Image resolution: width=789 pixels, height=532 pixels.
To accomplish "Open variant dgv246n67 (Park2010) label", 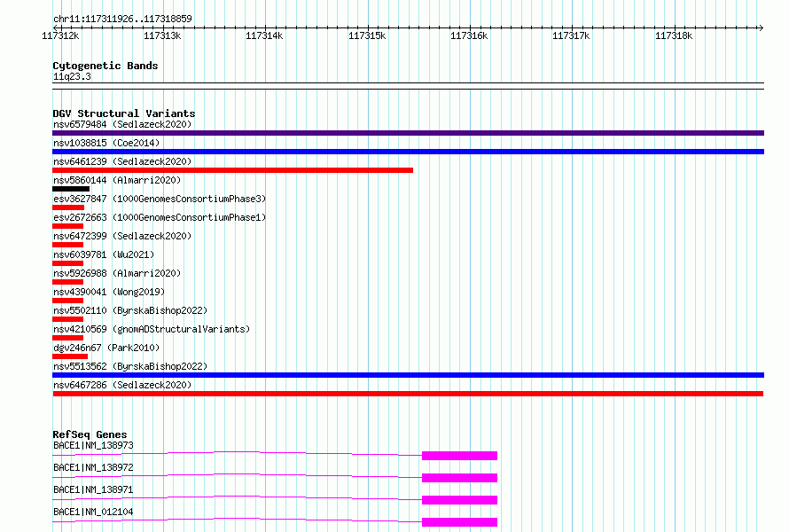I will (106, 348).
